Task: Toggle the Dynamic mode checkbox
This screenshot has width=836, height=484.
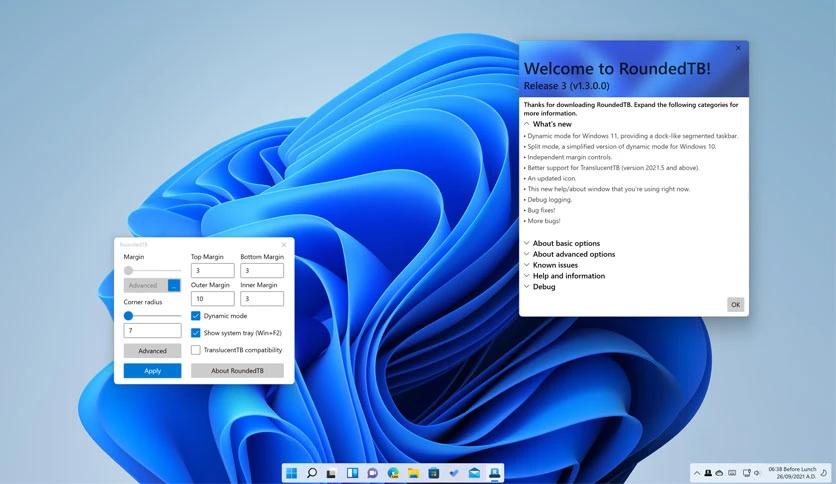Action: click(x=196, y=316)
